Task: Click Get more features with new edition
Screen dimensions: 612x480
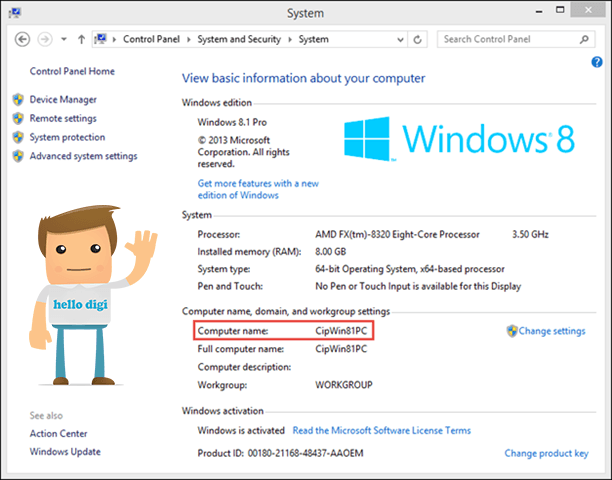Action: coord(258,189)
